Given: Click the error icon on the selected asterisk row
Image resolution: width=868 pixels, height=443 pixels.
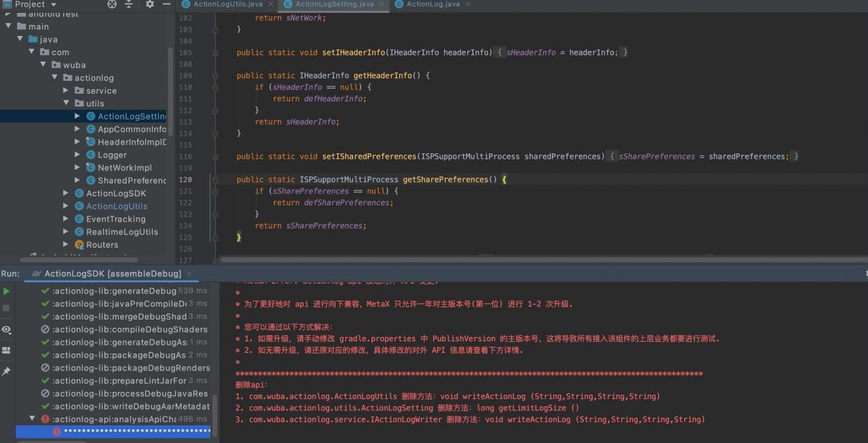Looking at the screenshot, I should pos(57,431).
